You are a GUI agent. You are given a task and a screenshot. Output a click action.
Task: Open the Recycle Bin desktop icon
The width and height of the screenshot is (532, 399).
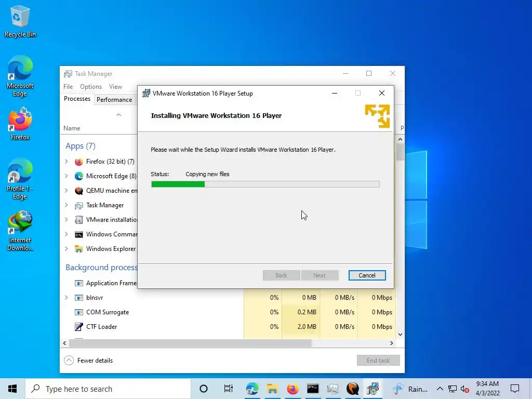point(20,21)
